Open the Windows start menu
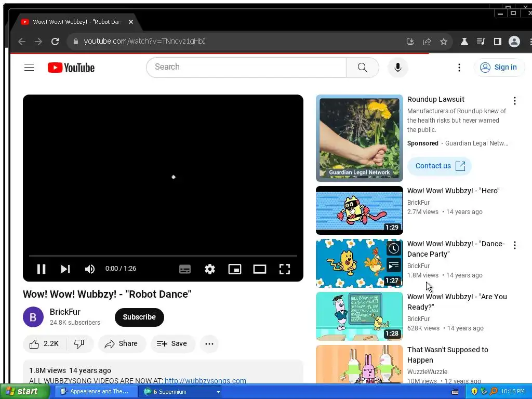 pos(24,392)
